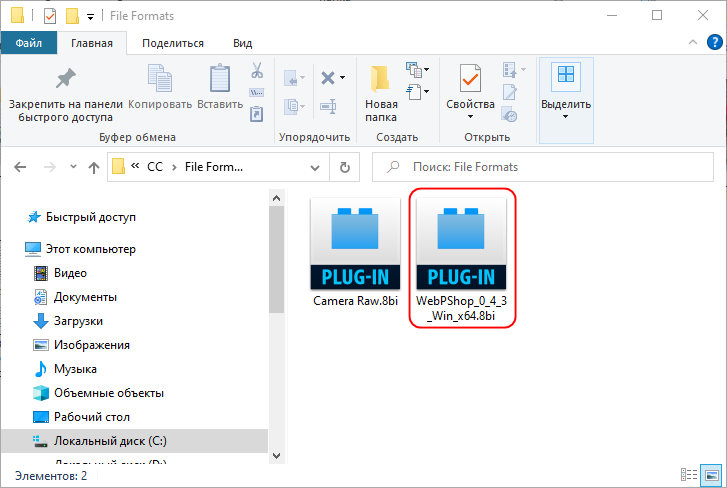727x488 pixels.
Task: Select Быстрый доступ in navigation pane
Action: (x=91, y=217)
